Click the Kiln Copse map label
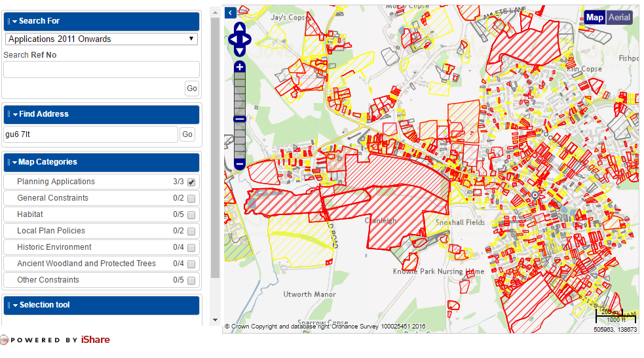 [584, 69]
